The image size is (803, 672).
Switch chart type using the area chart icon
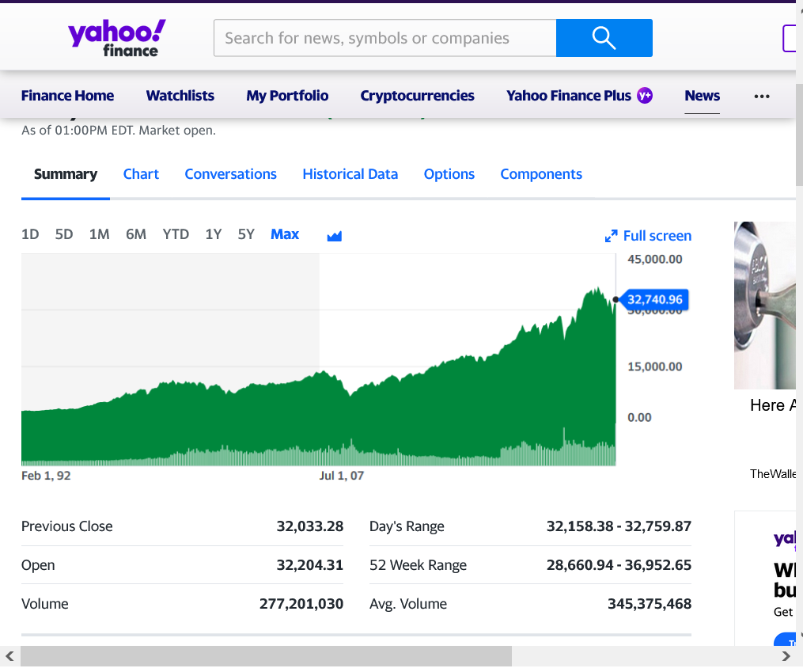click(334, 236)
